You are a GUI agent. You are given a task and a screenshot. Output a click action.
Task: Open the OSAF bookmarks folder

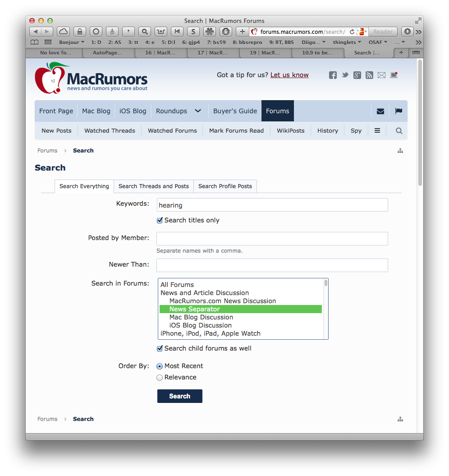click(x=378, y=42)
